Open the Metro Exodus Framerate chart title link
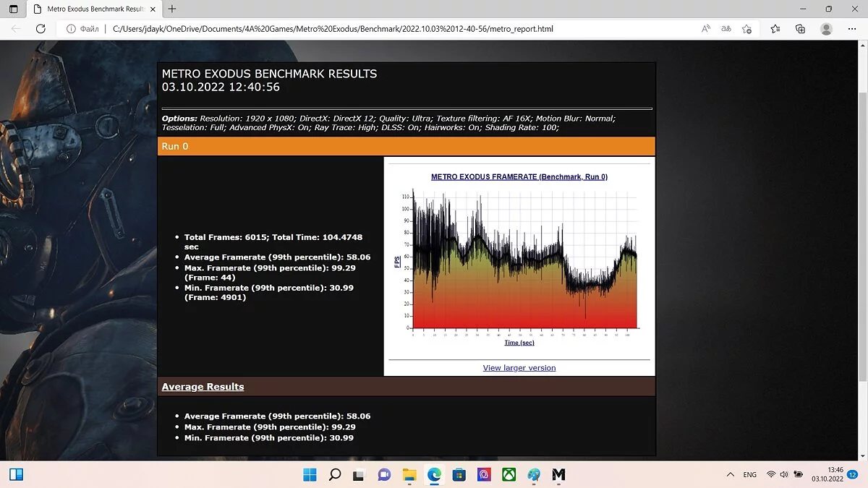 [519, 176]
